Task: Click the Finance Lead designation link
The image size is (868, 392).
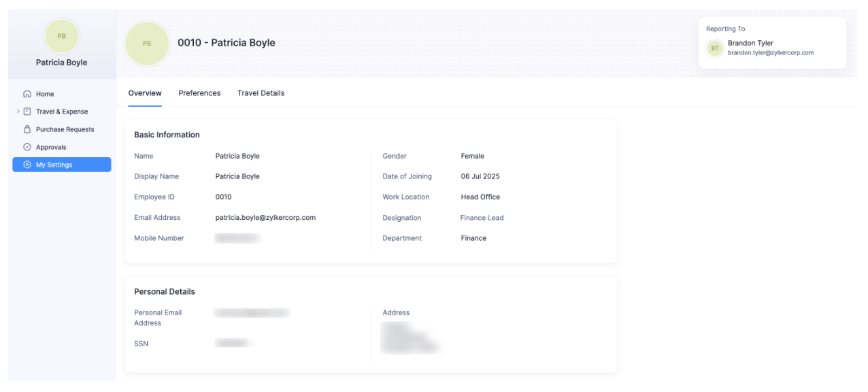Action: click(x=482, y=218)
